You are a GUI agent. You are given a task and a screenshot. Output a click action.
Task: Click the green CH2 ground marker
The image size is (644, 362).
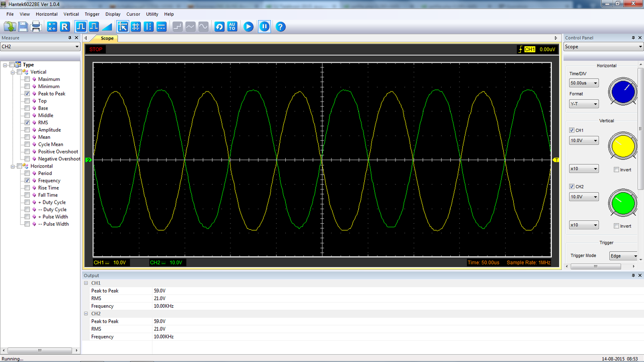88,160
